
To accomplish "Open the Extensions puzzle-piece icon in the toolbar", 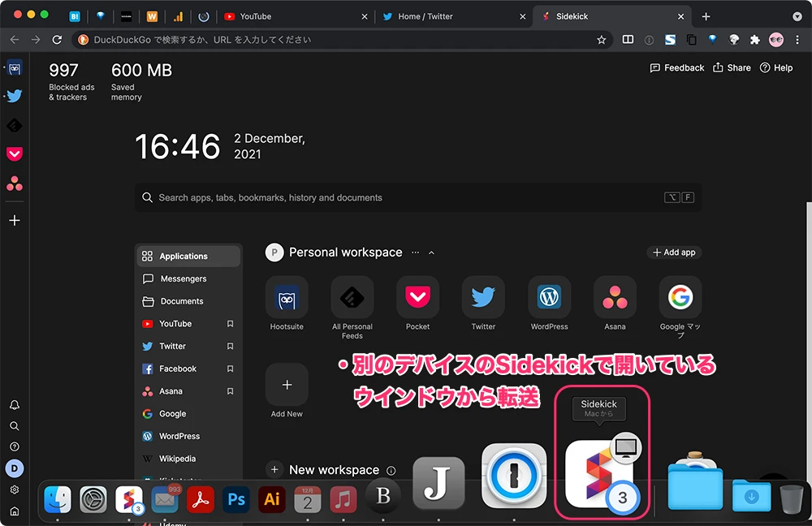I will coord(755,40).
